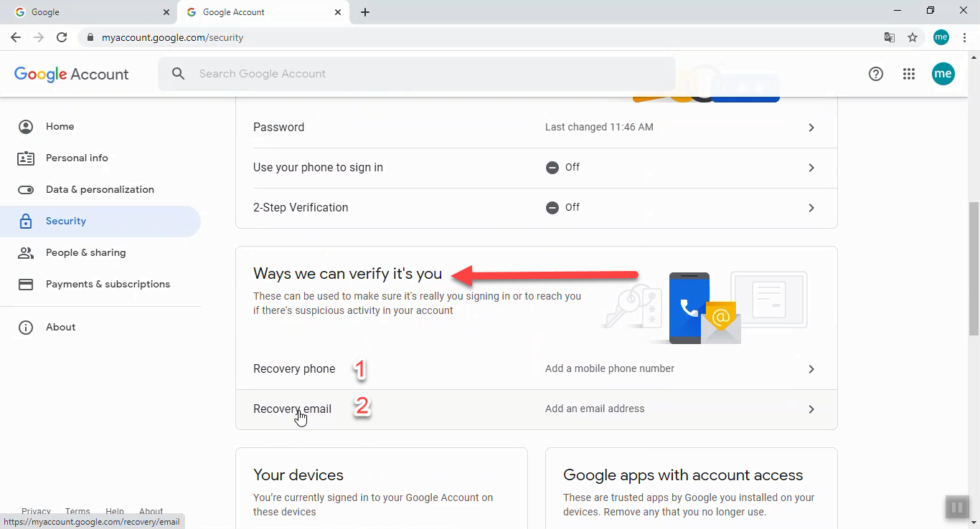Open the profile avatar menu labeled me
Screen dimensions: 980x529
click(943, 73)
